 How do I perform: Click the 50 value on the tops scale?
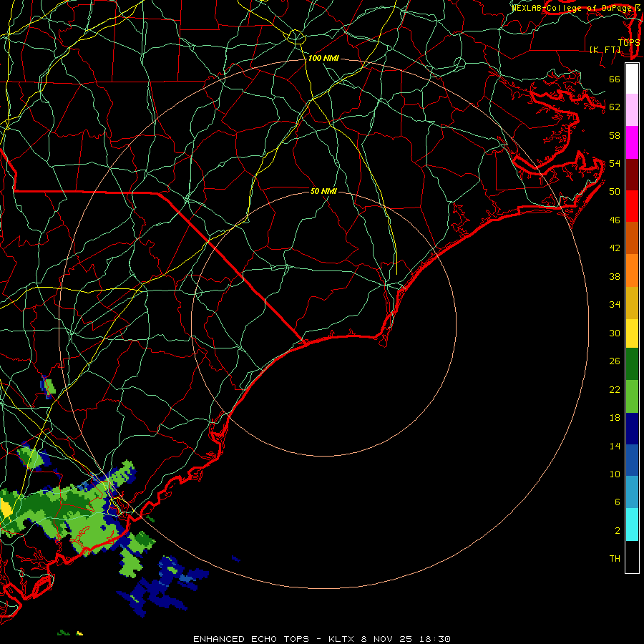615,192
